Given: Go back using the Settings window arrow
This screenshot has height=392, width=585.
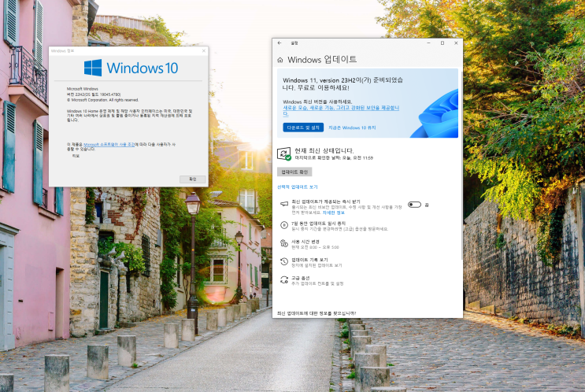Looking at the screenshot, I should (x=280, y=43).
